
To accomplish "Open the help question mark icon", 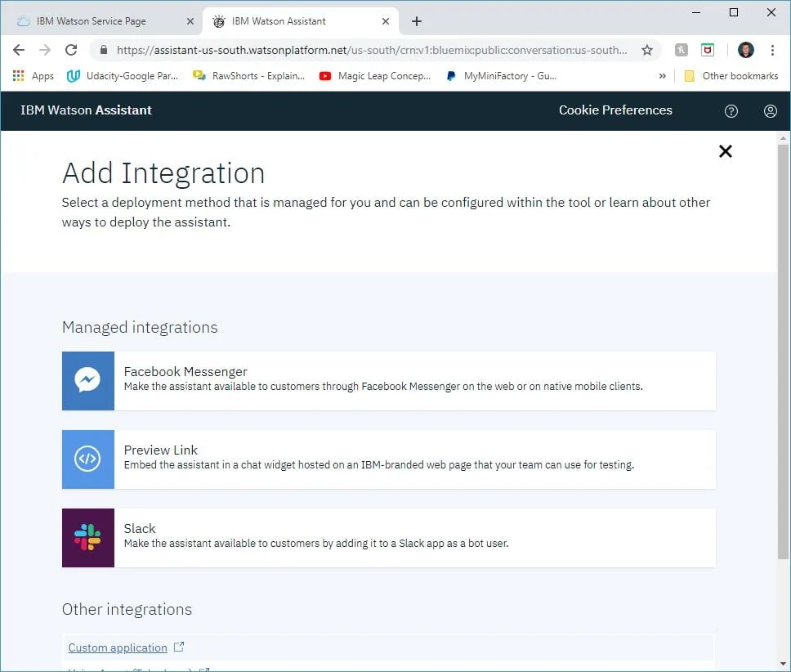I will click(x=731, y=111).
